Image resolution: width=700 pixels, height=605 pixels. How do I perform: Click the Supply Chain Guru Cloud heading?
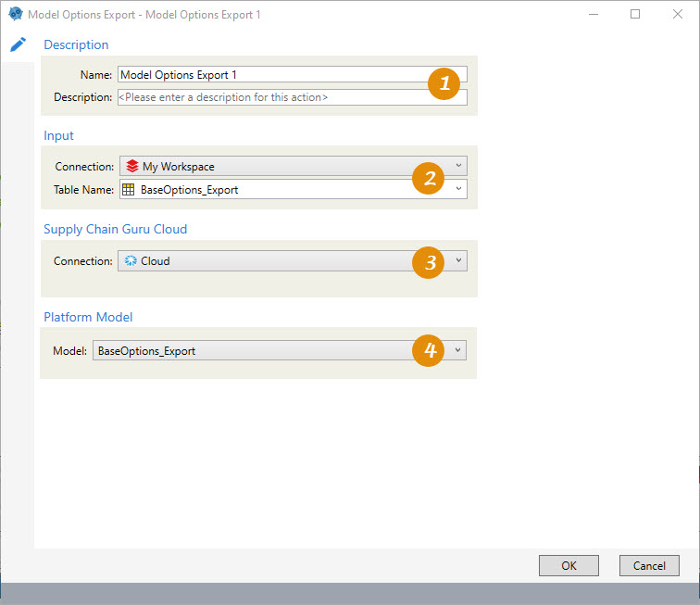tap(115, 229)
